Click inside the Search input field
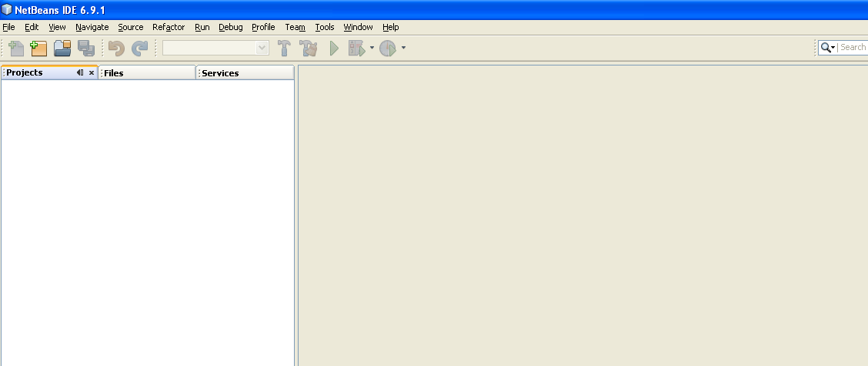This screenshot has width=868, height=366. coord(853,48)
